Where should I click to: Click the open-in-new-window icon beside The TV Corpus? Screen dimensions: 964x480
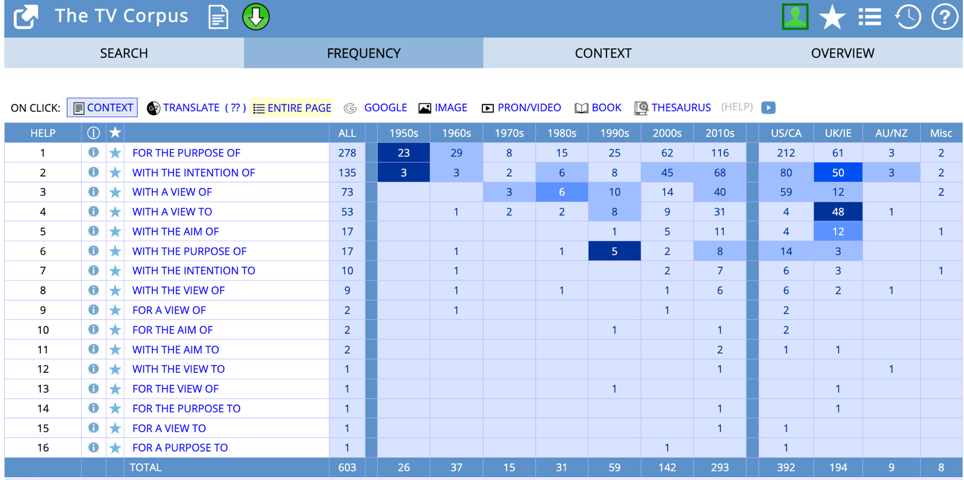click(26, 17)
